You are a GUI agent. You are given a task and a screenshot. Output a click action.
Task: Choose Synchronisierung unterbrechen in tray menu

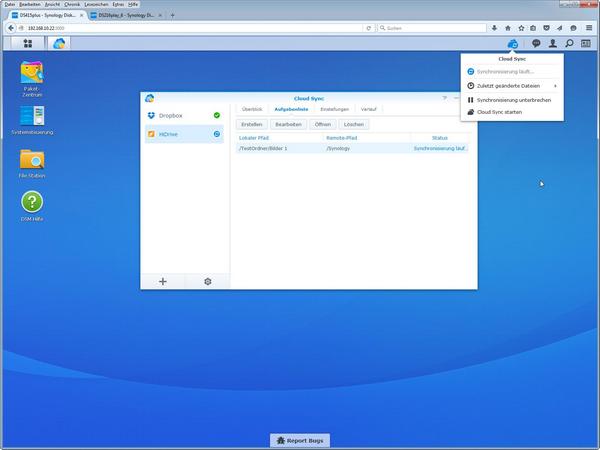[512, 100]
